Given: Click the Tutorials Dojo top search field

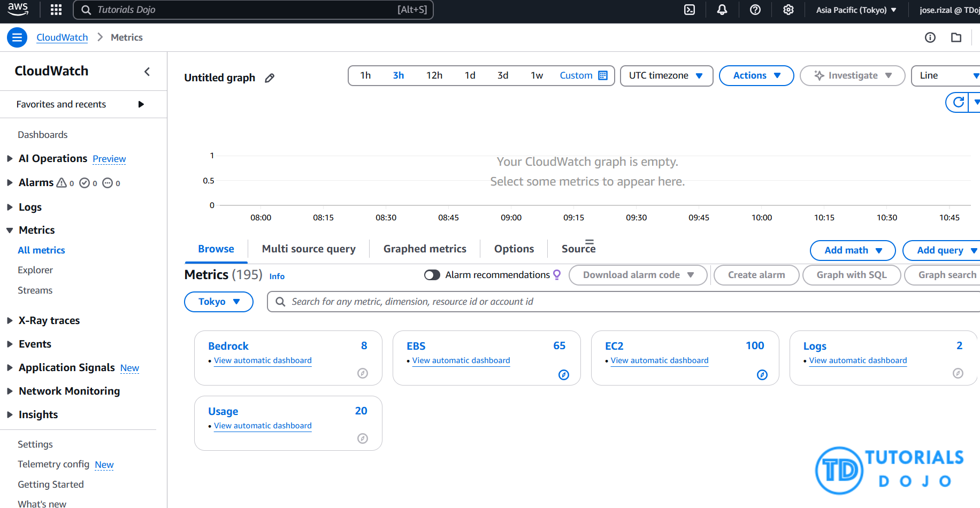Looking at the screenshot, I should pos(253,10).
